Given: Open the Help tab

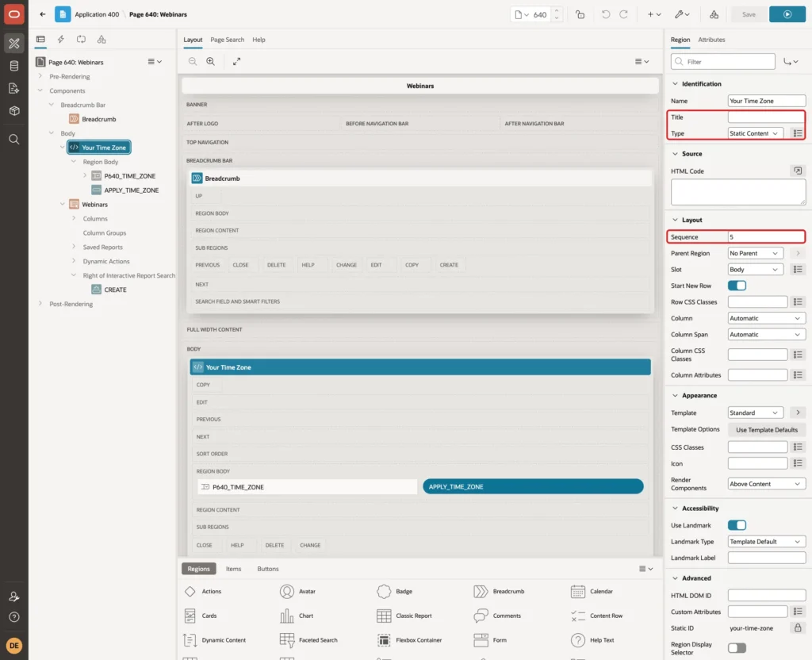Looking at the screenshot, I should (x=259, y=40).
